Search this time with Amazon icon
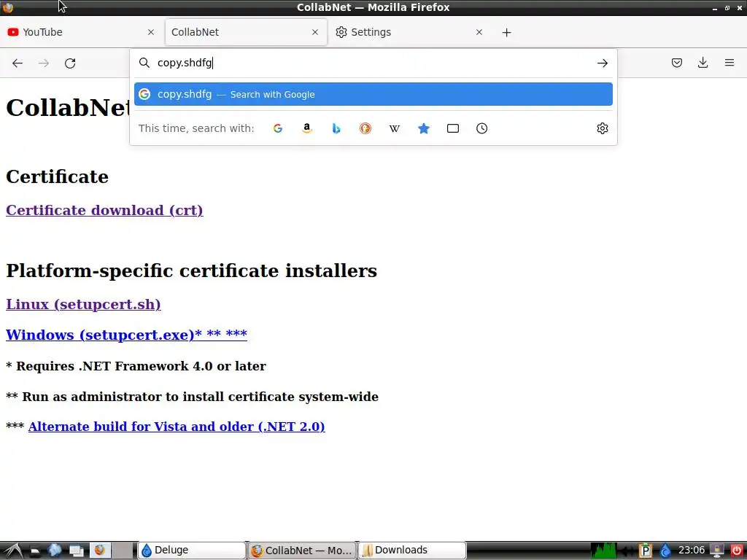Viewport: 747px width, 560px height. 307,128
